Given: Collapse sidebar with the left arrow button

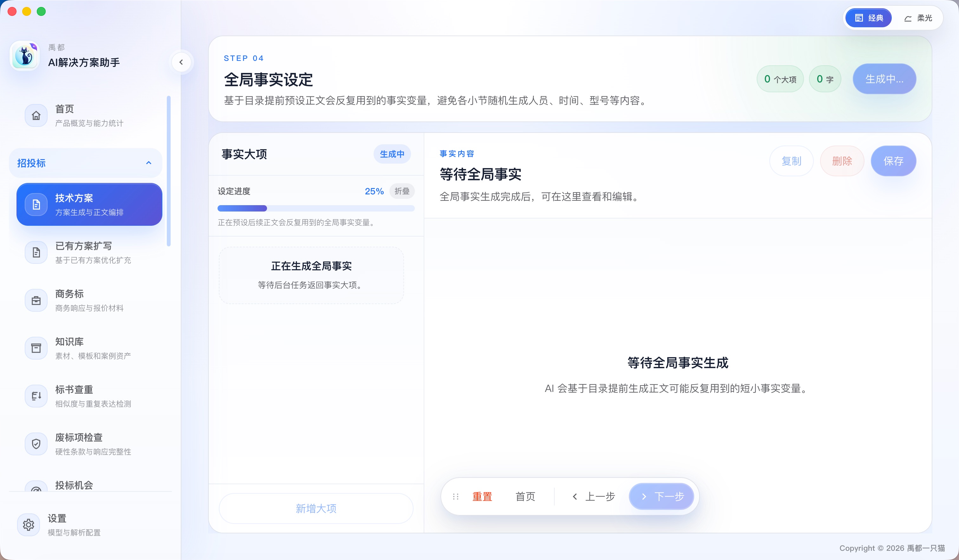Looking at the screenshot, I should tap(181, 62).
